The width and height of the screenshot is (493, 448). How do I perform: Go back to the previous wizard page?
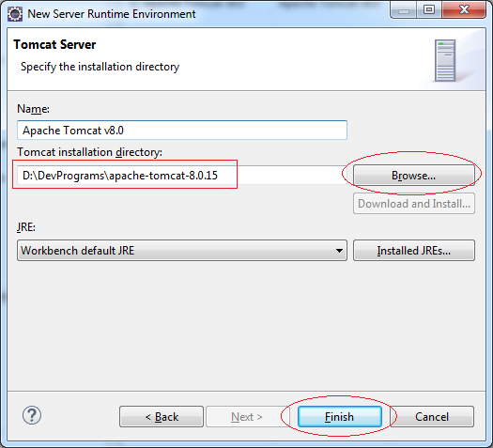pyautogui.click(x=162, y=417)
